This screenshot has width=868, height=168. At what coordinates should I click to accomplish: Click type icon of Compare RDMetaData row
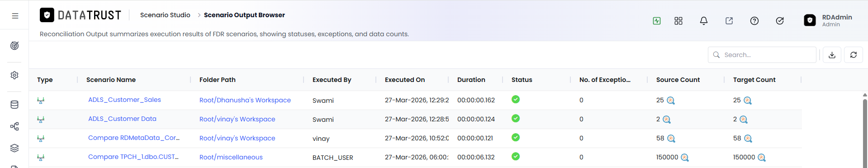click(41, 139)
